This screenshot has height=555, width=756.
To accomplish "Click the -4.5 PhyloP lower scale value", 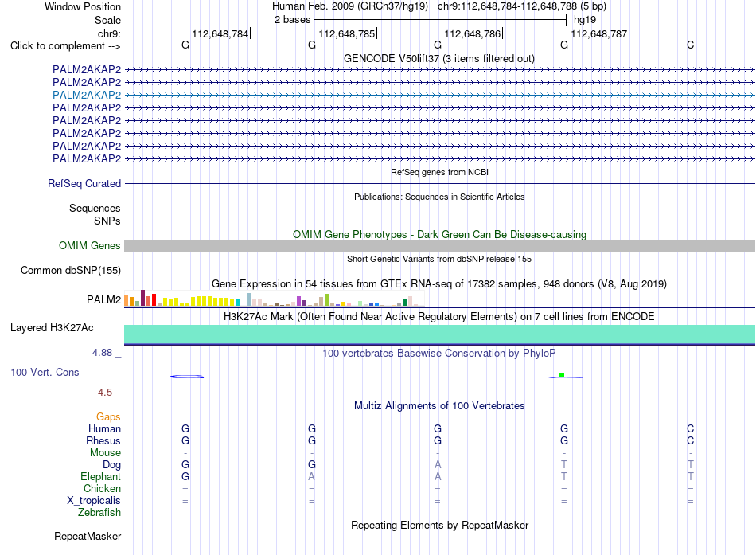I will [x=103, y=393].
